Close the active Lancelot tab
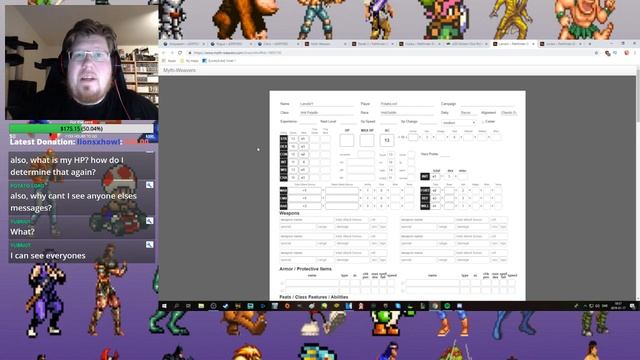 coord(533,44)
